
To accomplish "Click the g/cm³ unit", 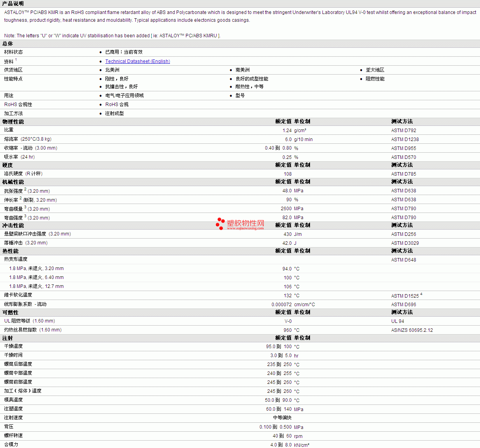I will coord(300,131).
